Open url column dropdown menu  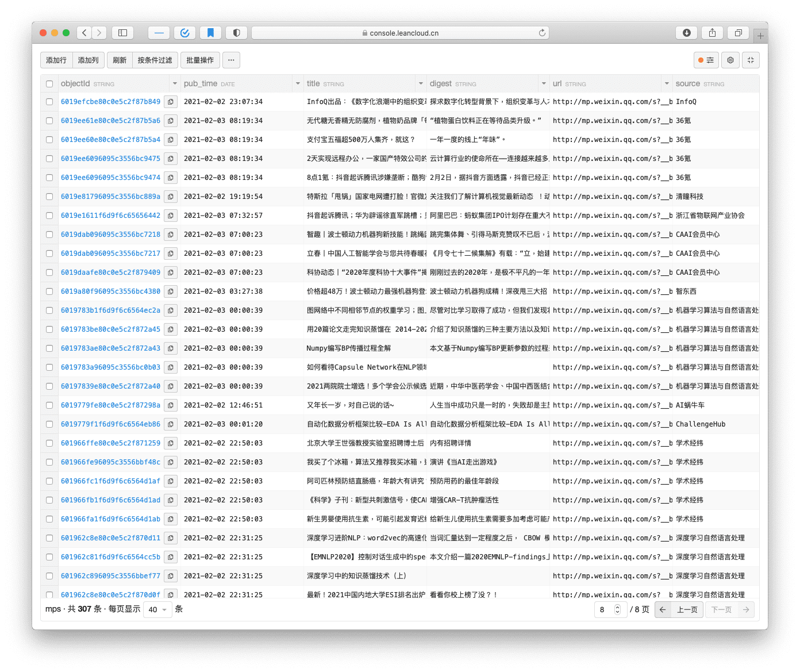667,84
